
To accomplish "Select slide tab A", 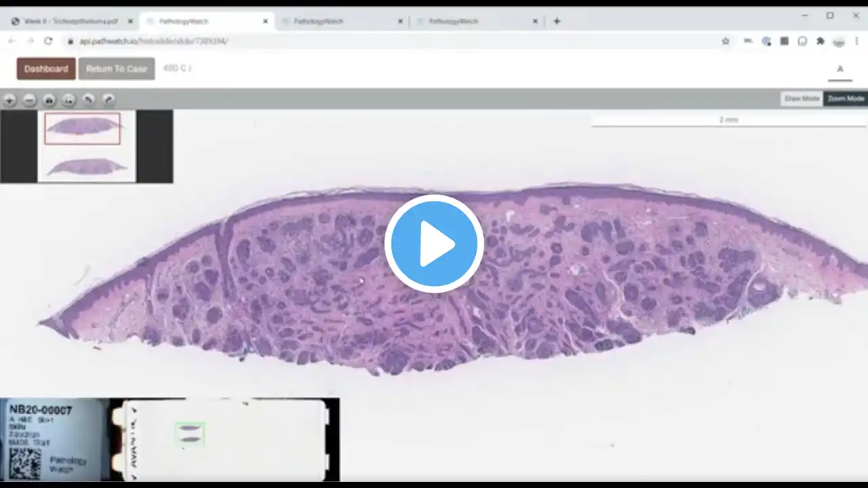I will (x=840, y=69).
